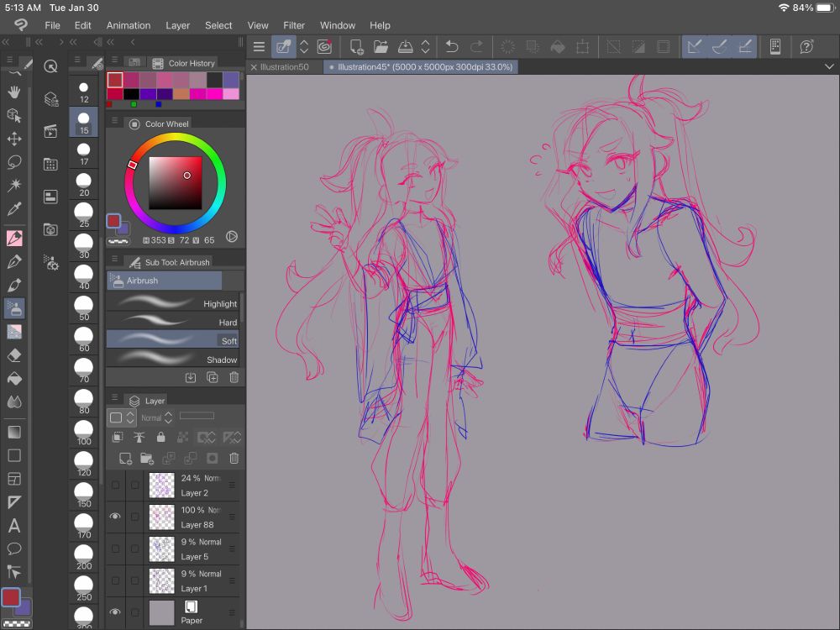Hide Layer 88 using its eye icon
This screenshot has width=840, height=630.
115,517
